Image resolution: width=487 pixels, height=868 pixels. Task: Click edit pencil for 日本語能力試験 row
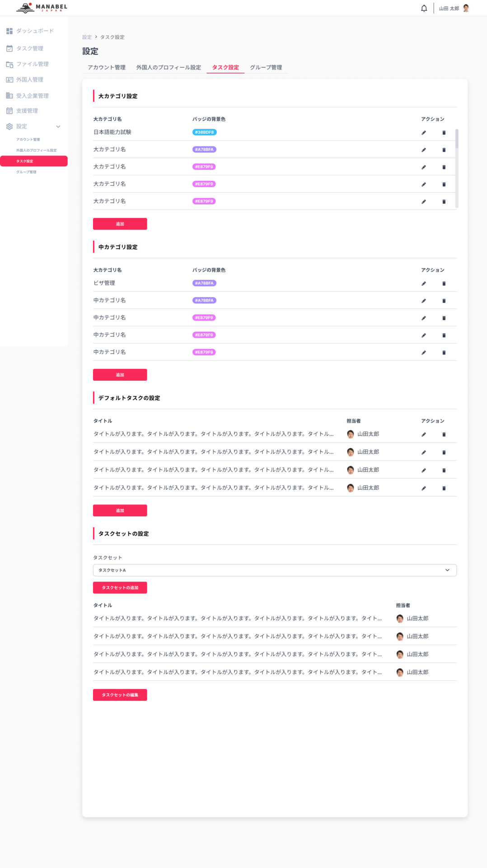[x=424, y=132]
